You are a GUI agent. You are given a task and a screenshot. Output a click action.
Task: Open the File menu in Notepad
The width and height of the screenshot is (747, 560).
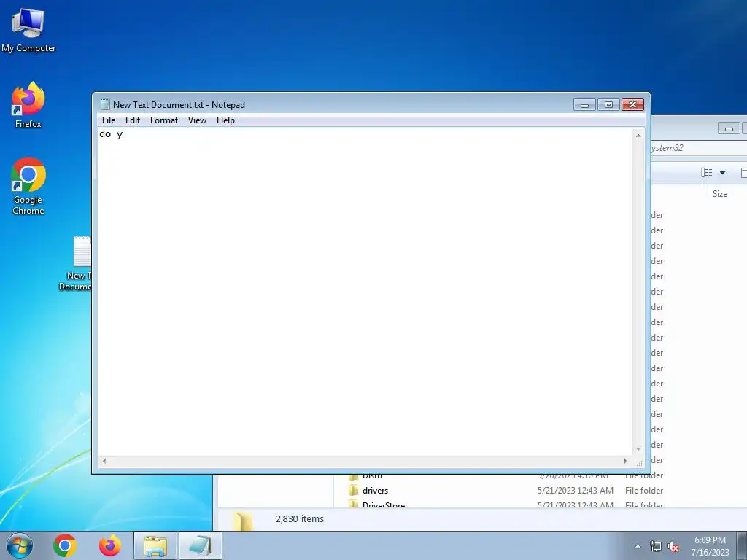pyautogui.click(x=109, y=120)
